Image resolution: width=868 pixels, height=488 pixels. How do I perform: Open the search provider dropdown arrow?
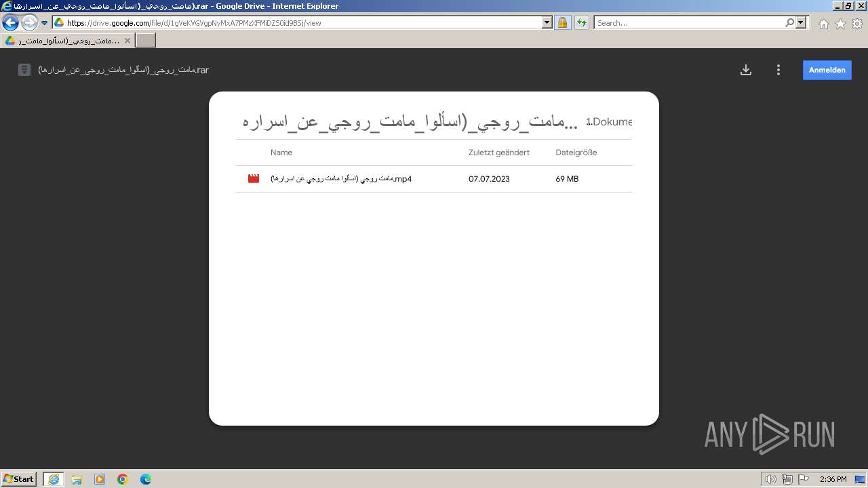click(x=802, y=22)
